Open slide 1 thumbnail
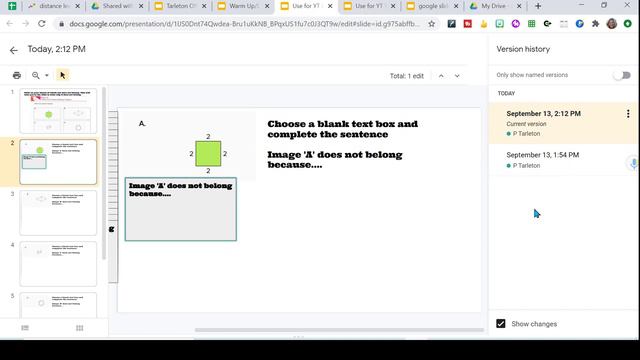The image size is (640, 360). pyautogui.click(x=58, y=111)
